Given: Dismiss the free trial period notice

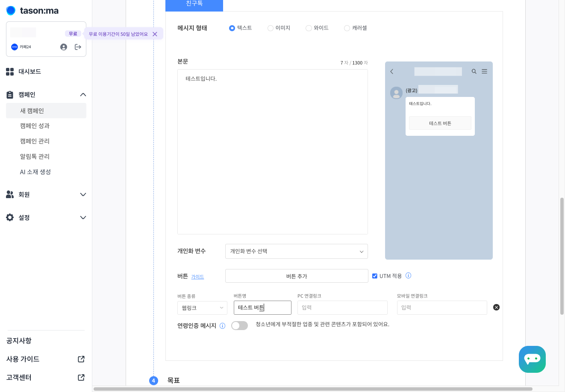Looking at the screenshot, I should point(155,34).
